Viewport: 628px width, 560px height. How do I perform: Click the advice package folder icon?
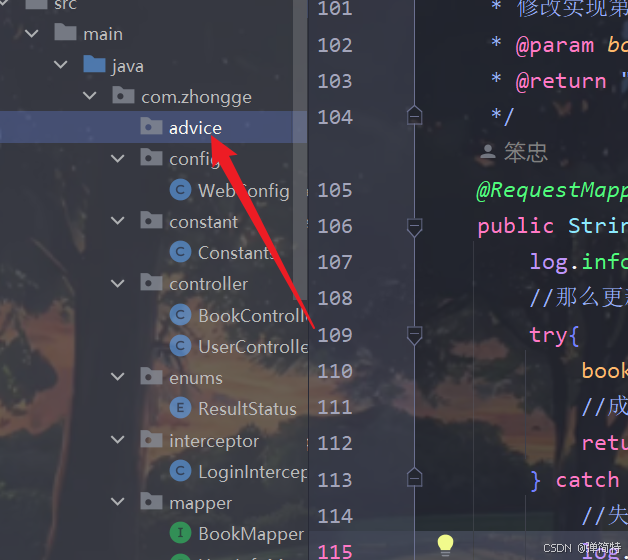point(151,126)
